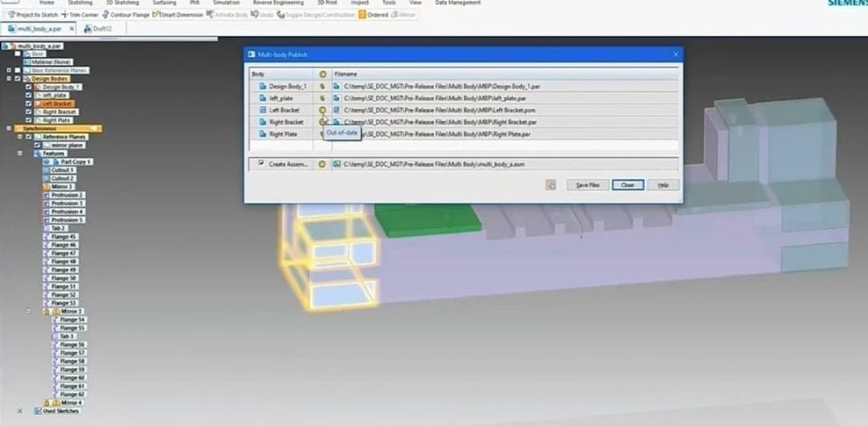The height and width of the screenshot is (426, 868).
Task: Expand the Base Reference Planes node
Action: tap(9, 71)
